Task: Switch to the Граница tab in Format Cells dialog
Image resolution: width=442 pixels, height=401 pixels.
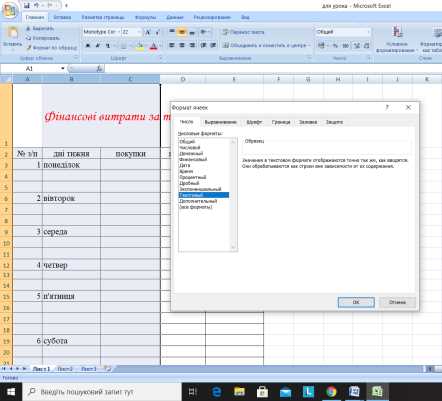Action: 281,122
